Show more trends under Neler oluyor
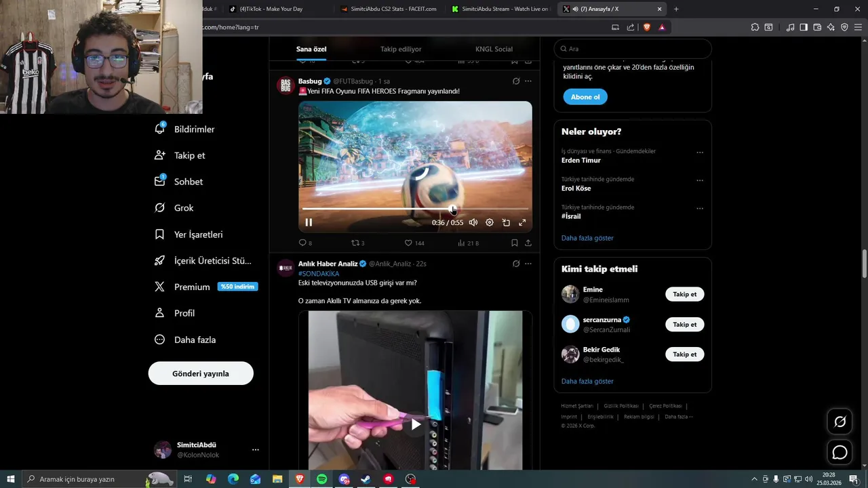 coord(587,238)
